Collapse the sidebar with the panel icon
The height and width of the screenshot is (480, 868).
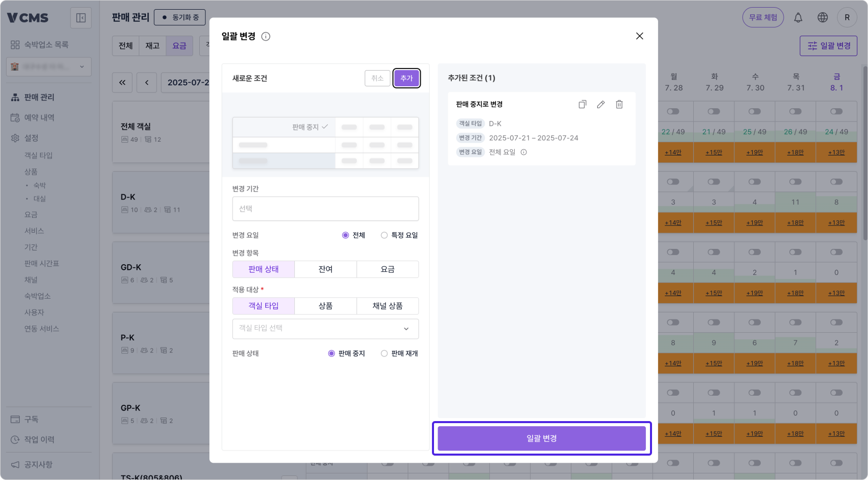pyautogui.click(x=81, y=17)
